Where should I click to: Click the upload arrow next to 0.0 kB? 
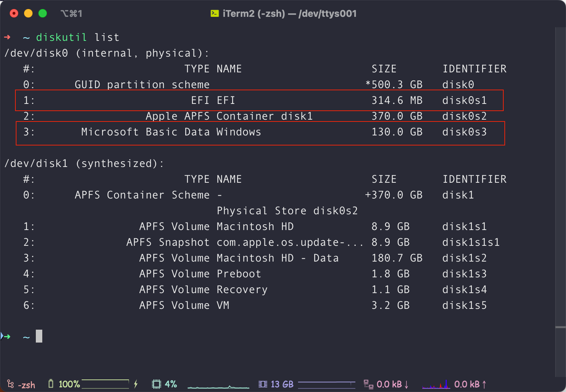point(484,385)
